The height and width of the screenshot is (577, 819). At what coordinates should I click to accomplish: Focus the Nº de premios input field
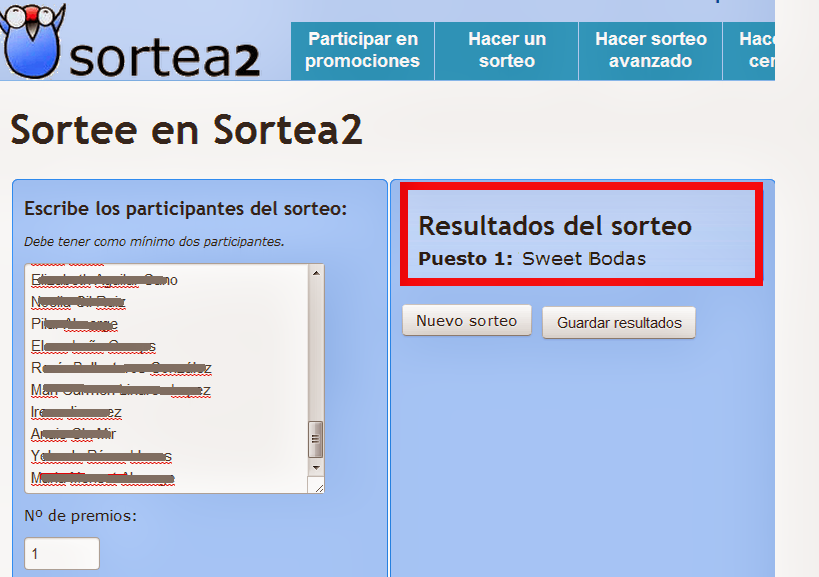[x=62, y=554]
